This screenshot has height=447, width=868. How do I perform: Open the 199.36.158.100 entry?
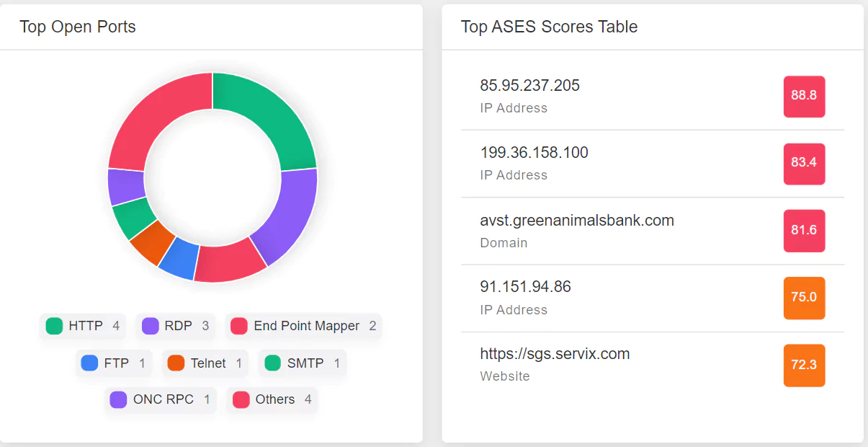coord(653,164)
